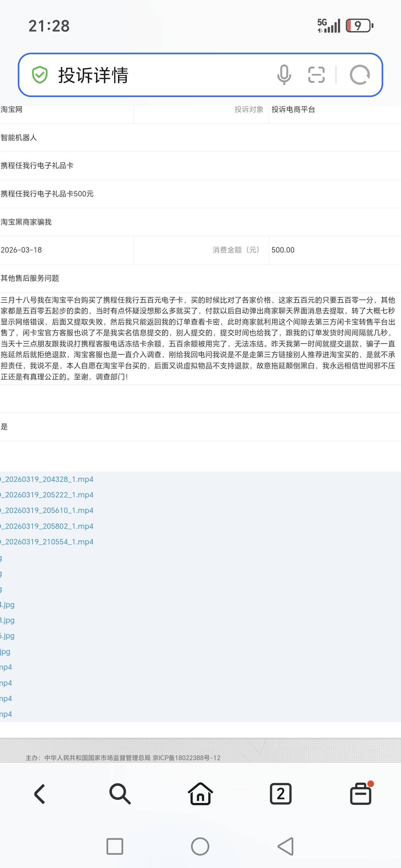This screenshot has width=401, height=868.
Task: Tap the 携程任我行电子礼品卡 row
Action: pos(201,165)
